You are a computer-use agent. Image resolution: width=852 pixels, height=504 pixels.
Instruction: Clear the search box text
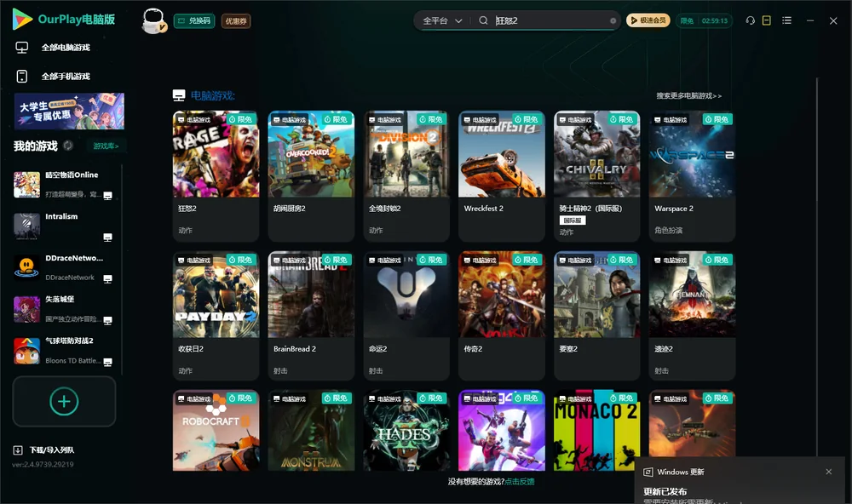pyautogui.click(x=613, y=20)
